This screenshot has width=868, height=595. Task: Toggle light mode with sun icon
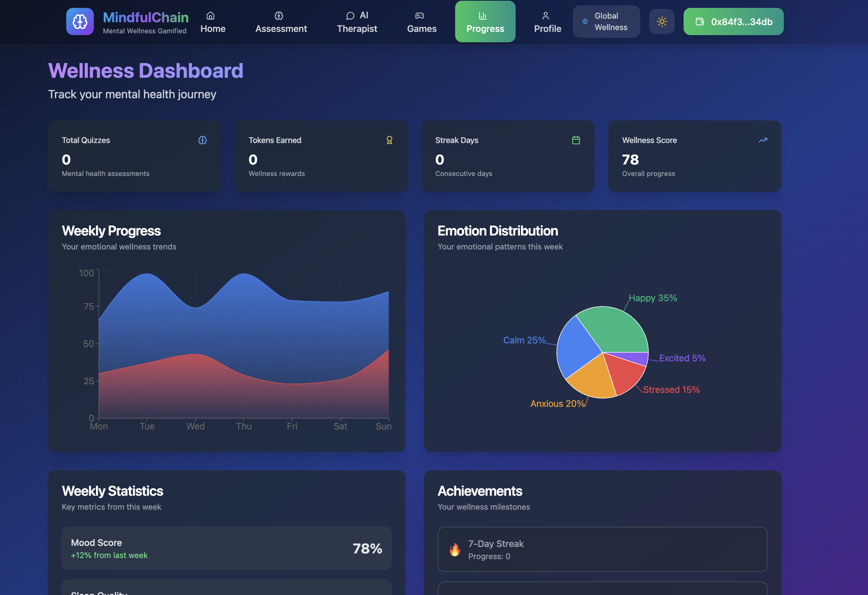661,22
